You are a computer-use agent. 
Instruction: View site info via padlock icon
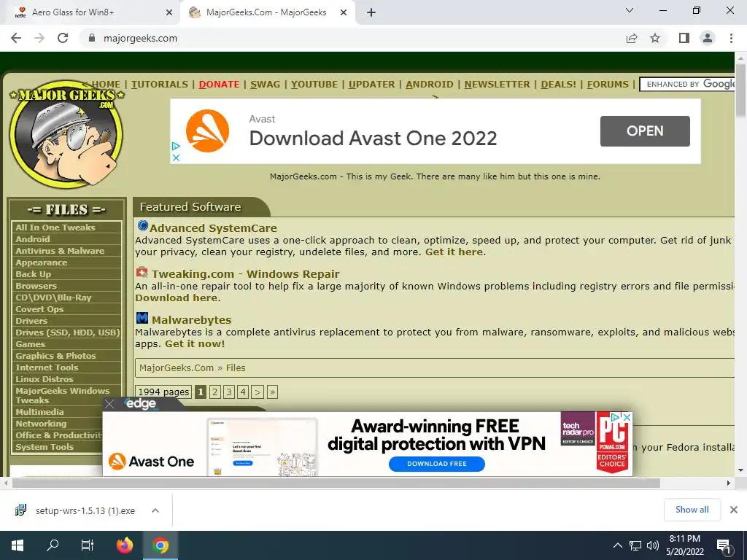(92, 38)
